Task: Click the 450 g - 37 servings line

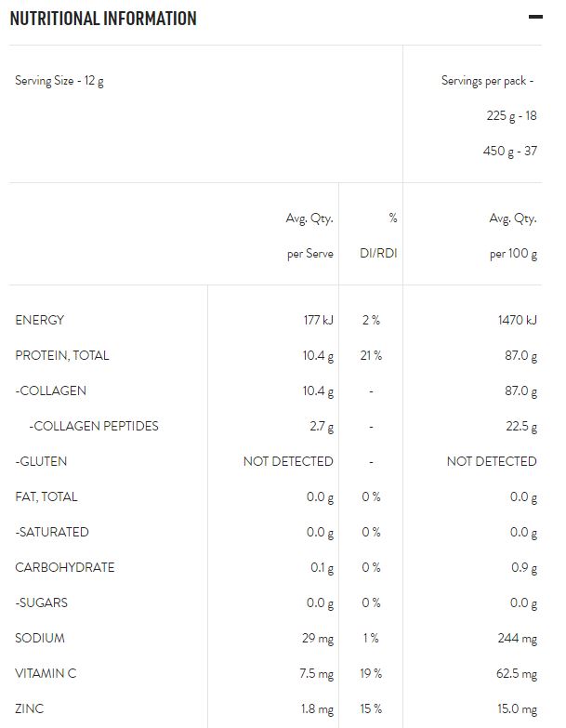Action: point(509,151)
